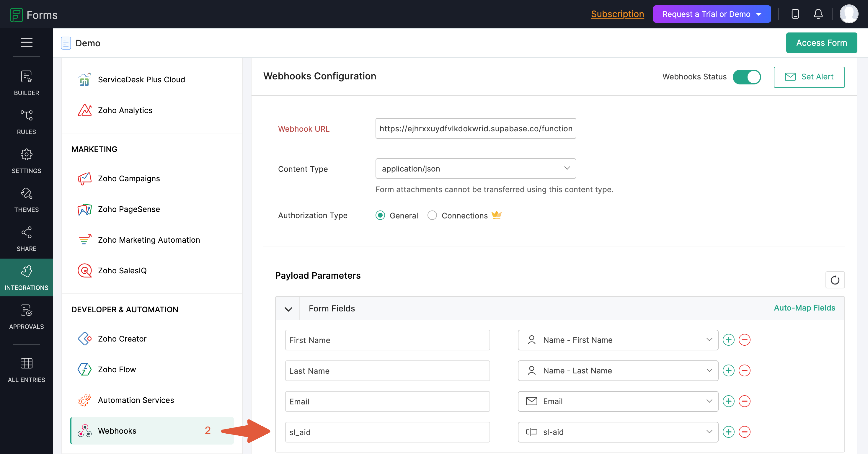Image resolution: width=868 pixels, height=454 pixels.
Task: Open Share section
Action: click(26, 239)
